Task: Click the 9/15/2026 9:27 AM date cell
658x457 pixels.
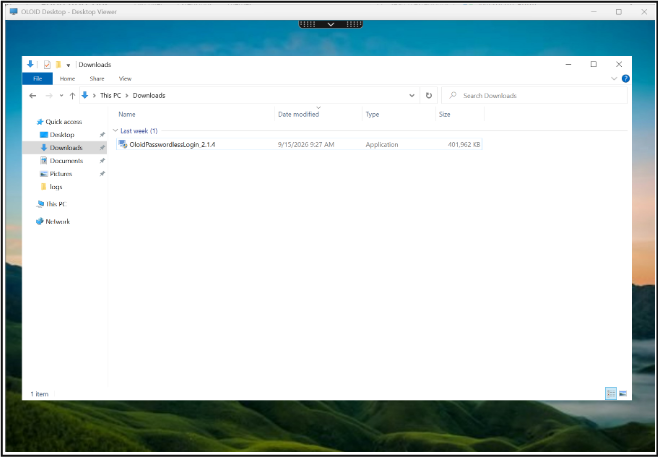Action: coord(306,144)
